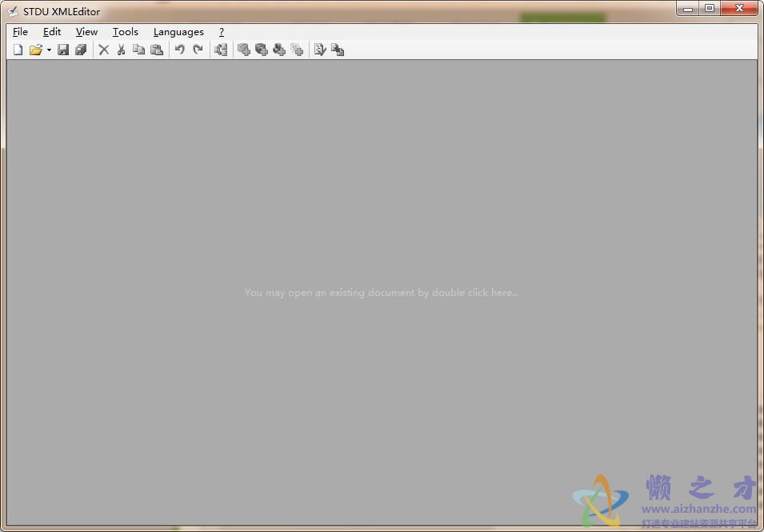The height and width of the screenshot is (532, 764).
Task: Delete the selected node
Action: coord(103,50)
